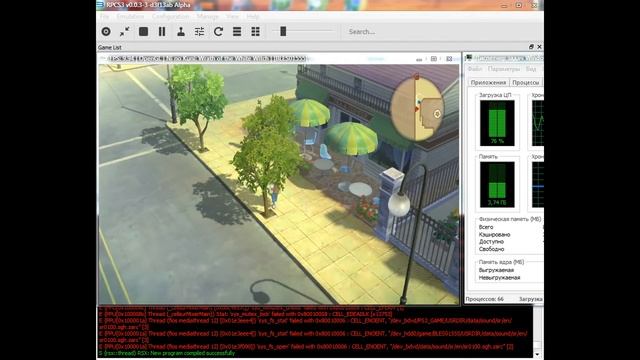Switch game list to grid view
Viewport: 640px width, 360px height.
(x=256, y=31)
